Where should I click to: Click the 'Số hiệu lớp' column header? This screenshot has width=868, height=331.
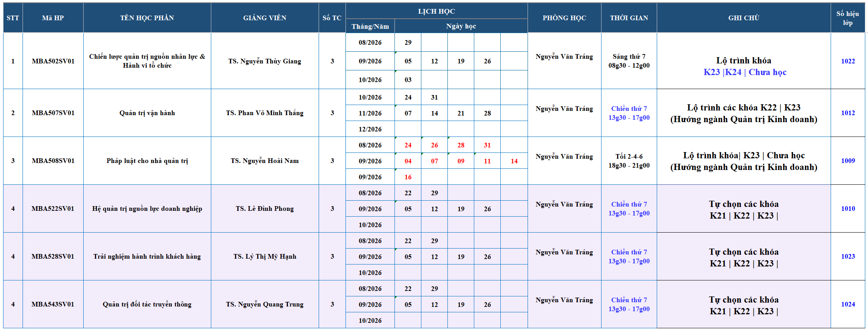[x=848, y=18]
